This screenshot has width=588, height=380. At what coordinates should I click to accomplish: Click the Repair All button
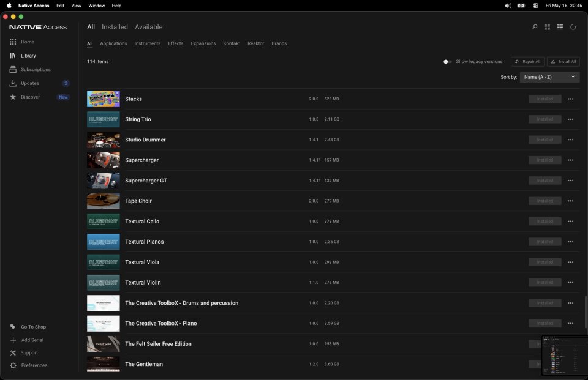[527, 62]
